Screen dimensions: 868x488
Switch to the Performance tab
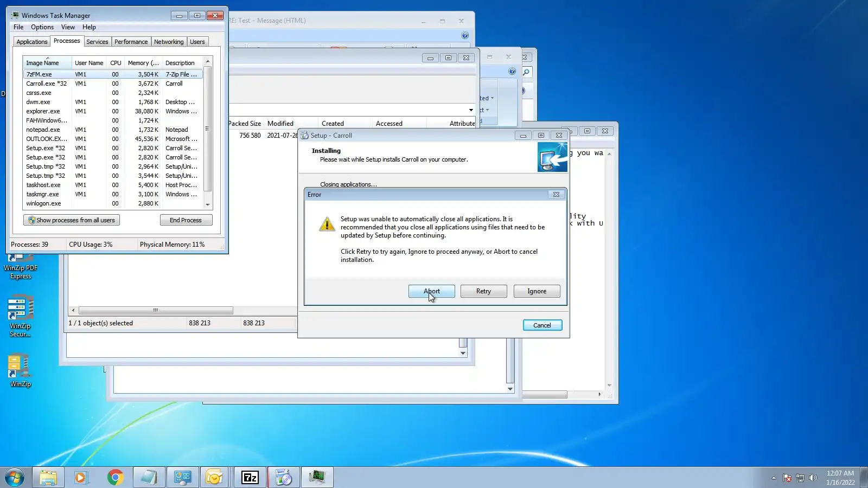click(131, 42)
